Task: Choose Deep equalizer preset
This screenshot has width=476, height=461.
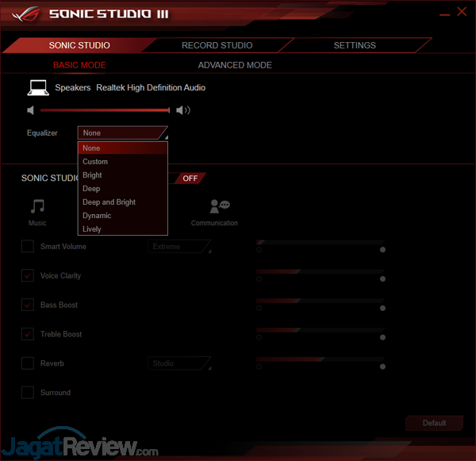Action: click(123, 189)
